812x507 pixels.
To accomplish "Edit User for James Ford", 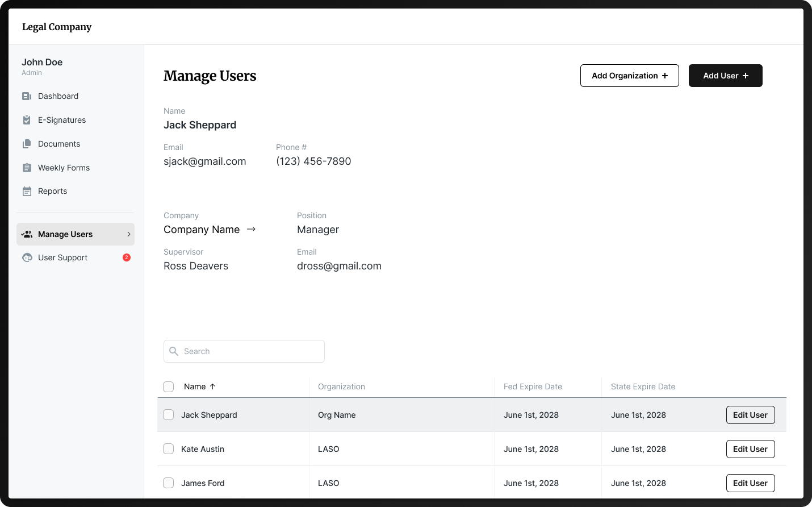I will tap(751, 483).
